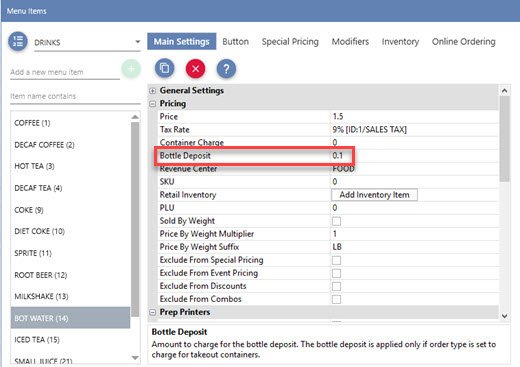This screenshot has height=367, width=520.
Task: Click the green add menu item button
Action: pyautogui.click(x=131, y=69)
